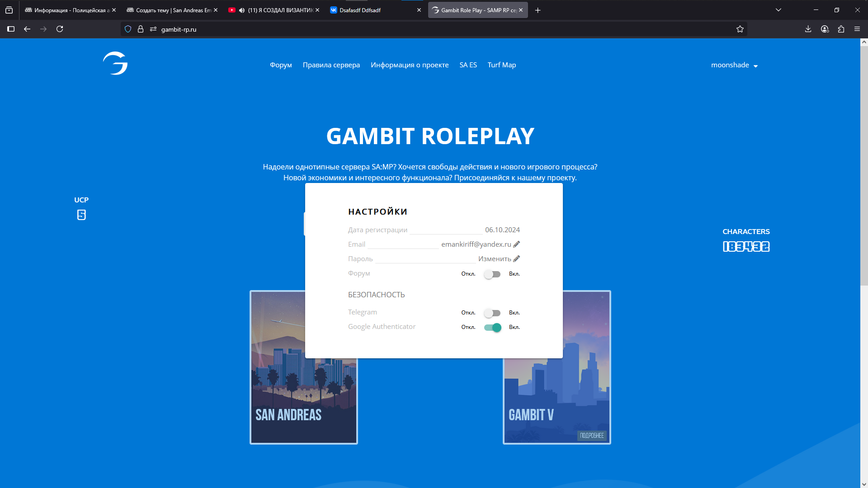The image size is (868, 488).
Task: Edit email using the pencil icon
Action: [x=517, y=244]
